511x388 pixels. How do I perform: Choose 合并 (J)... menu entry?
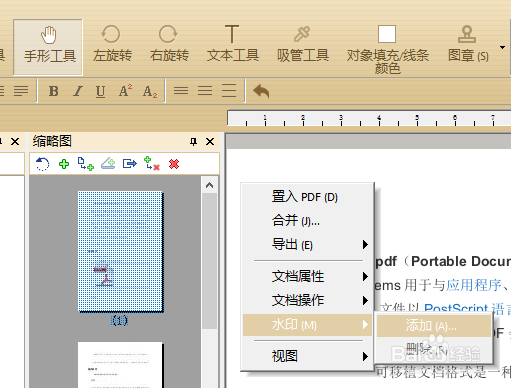307,221
